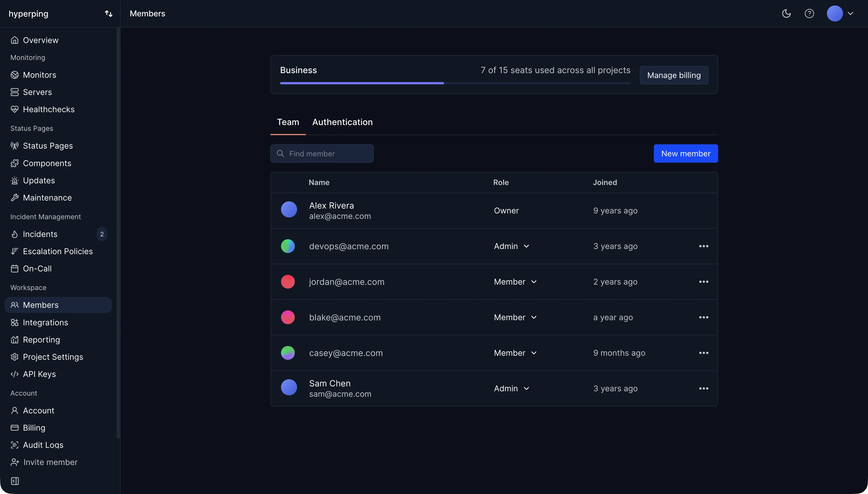Click the API Keys code icon
Image resolution: width=868 pixels, height=494 pixels.
(15, 374)
